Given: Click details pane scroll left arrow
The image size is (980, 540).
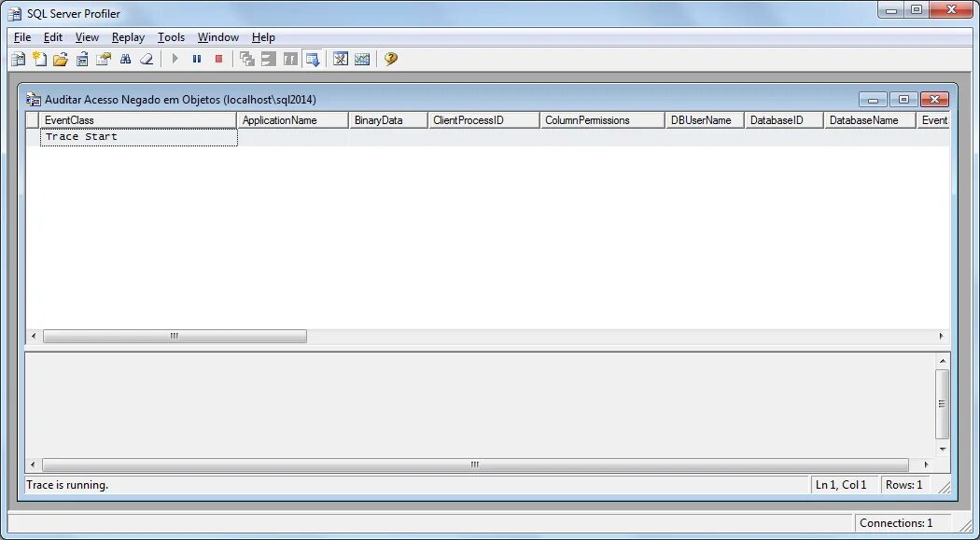Looking at the screenshot, I should pos(33,465).
